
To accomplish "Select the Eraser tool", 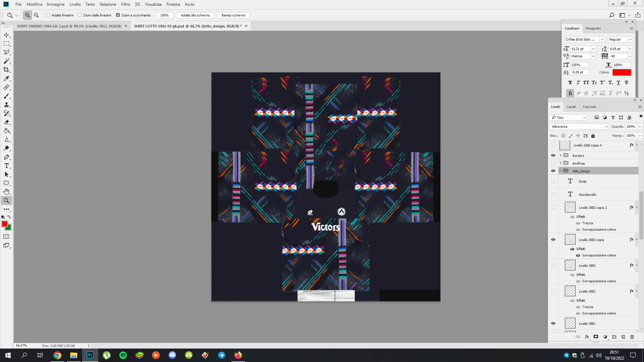I will pos(7,122).
